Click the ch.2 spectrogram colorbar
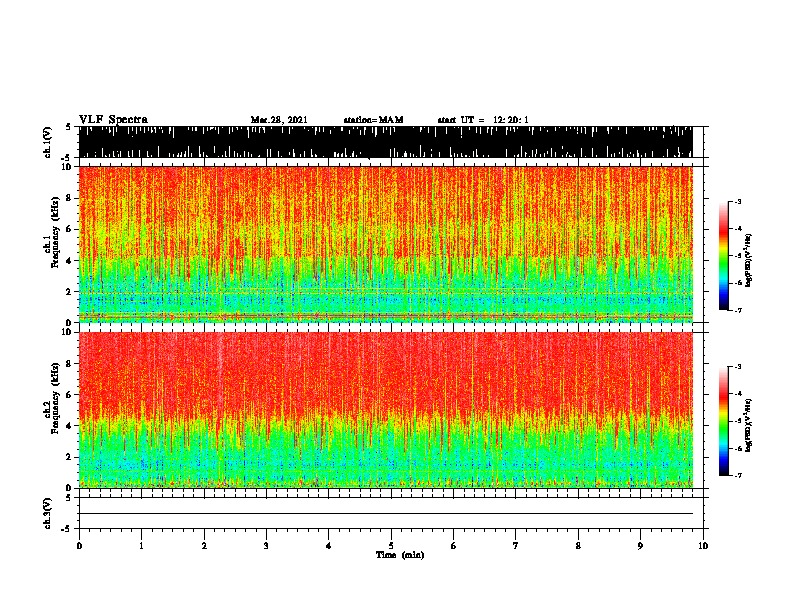Screen dimensions: 792x612 [x=723, y=421]
